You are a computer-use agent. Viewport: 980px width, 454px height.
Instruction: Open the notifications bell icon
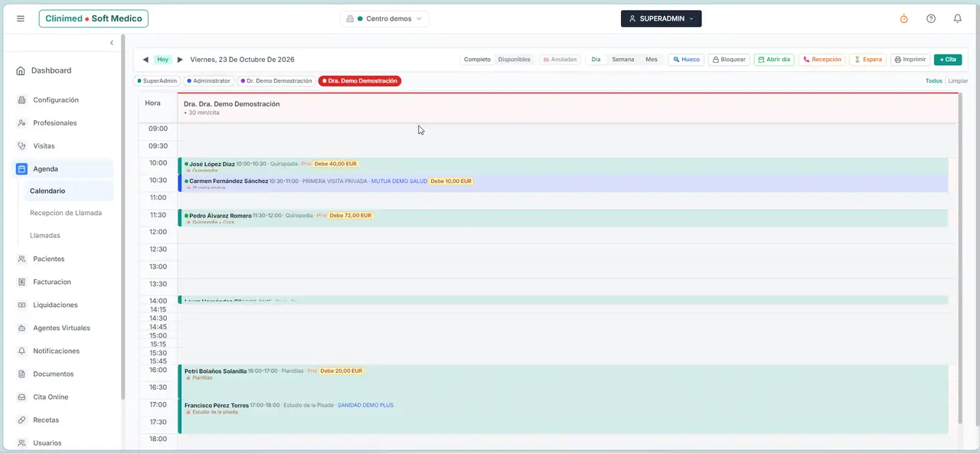(958, 18)
